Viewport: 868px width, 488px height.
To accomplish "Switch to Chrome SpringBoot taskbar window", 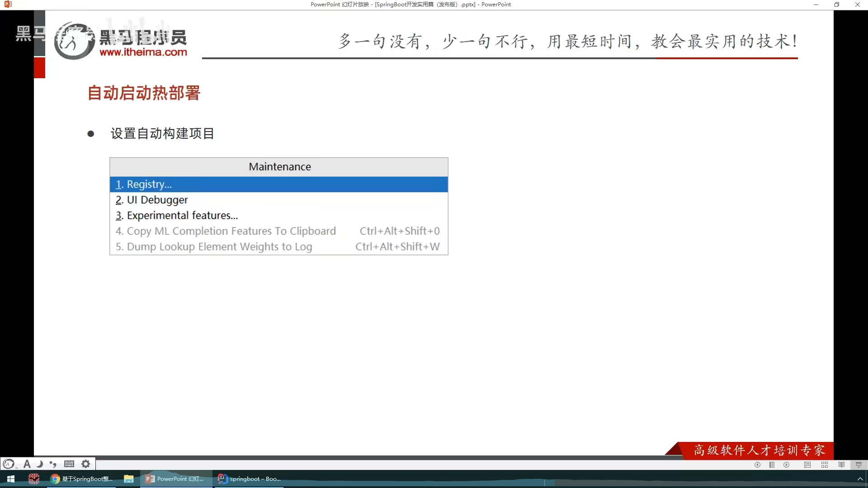I will click(81, 479).
